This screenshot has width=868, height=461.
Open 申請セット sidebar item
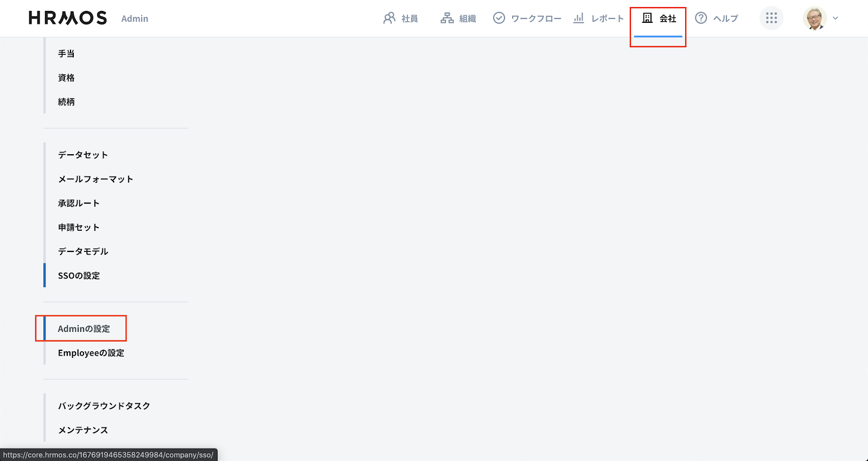coord(79,228)
